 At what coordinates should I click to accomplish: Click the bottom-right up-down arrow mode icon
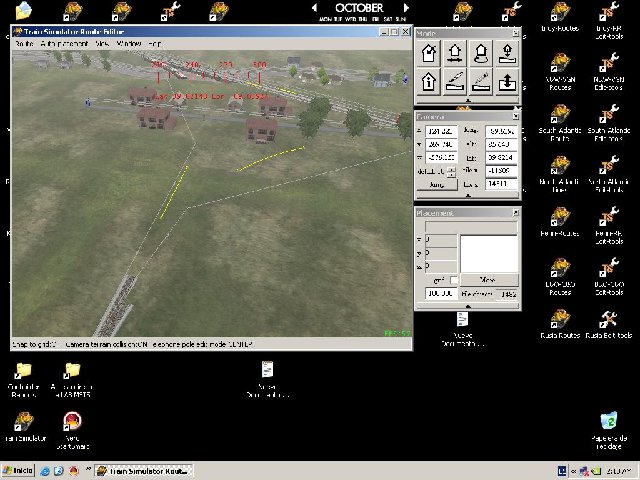[507, 82]
